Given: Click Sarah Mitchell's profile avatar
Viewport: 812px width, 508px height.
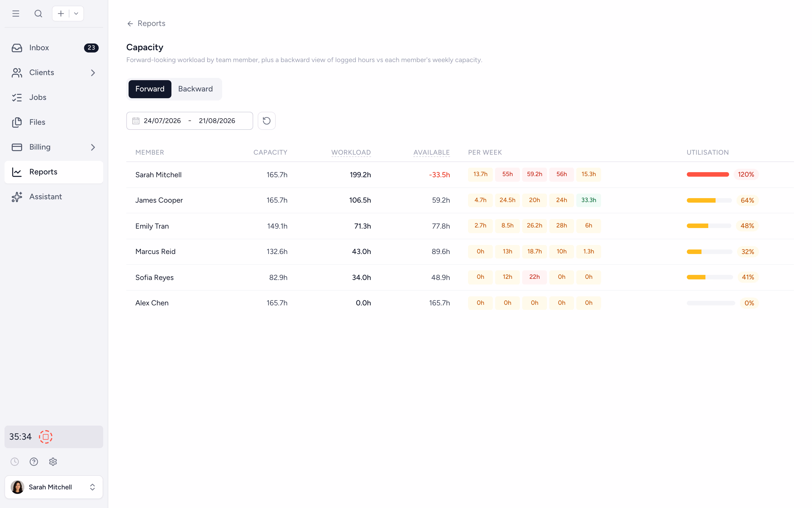Looking at the screenshot, I should click(x=17, y=487).
